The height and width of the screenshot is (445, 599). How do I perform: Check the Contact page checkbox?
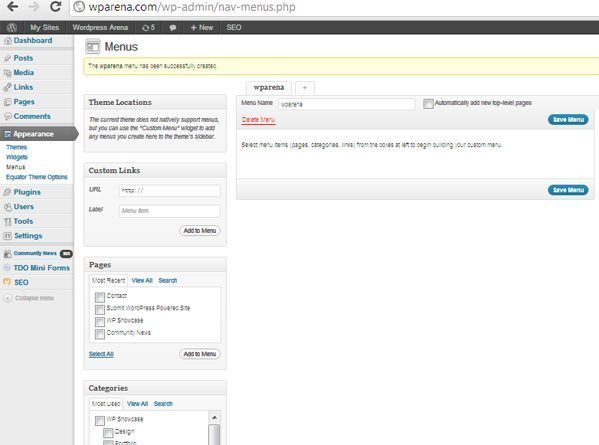tap(100, 297)
